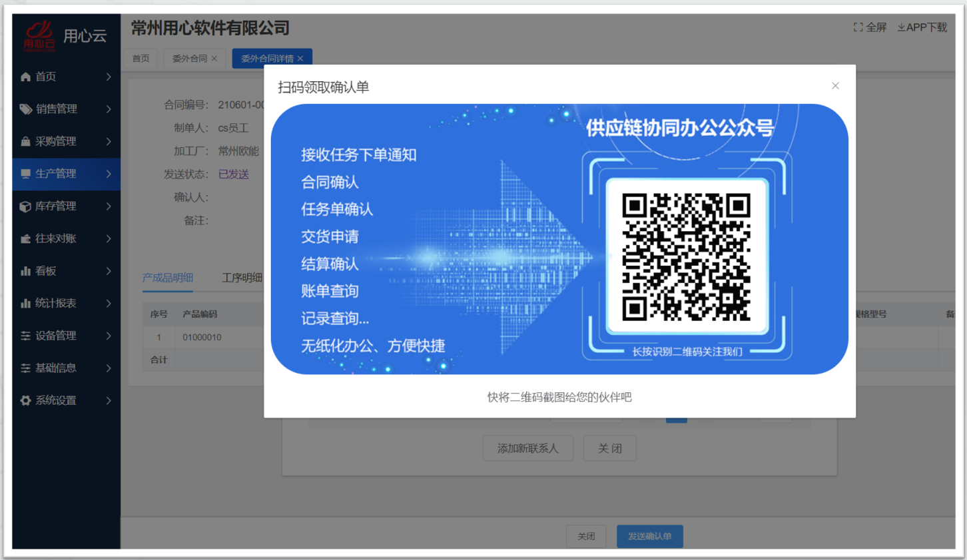Click the 添加新联系人 button
The image size is (967, 560).
point(527,448)
